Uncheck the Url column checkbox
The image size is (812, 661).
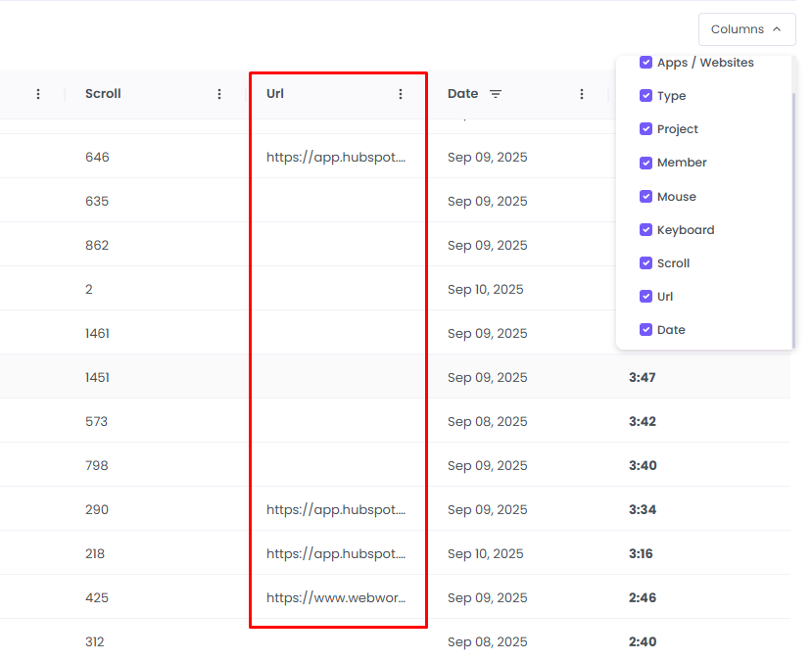click(645, 296)
